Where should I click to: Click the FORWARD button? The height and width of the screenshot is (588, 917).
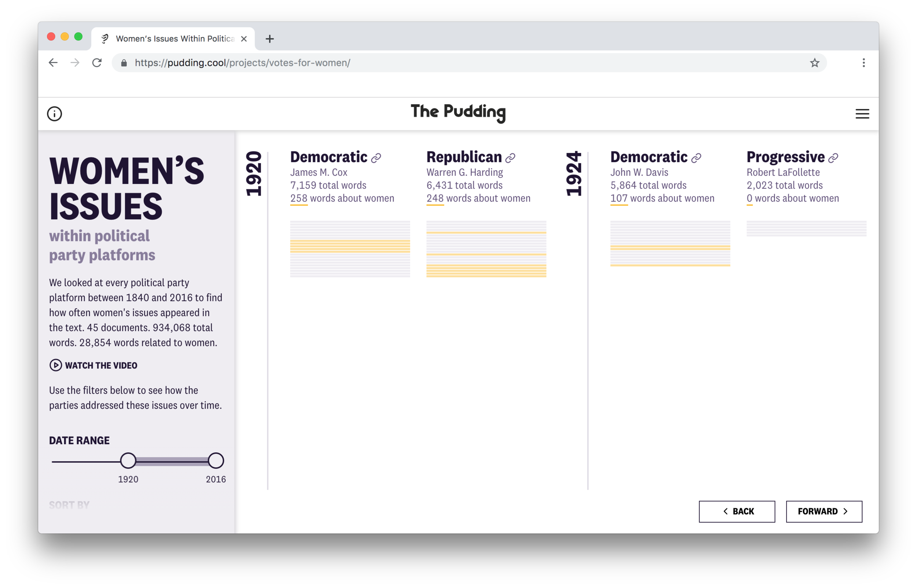824,511
